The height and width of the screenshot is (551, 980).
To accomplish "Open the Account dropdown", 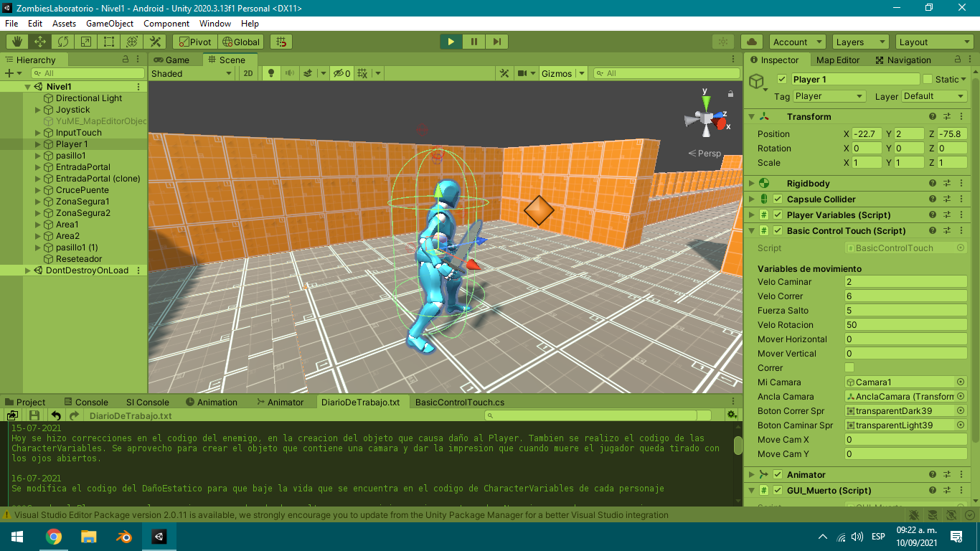I will point(798,42).
